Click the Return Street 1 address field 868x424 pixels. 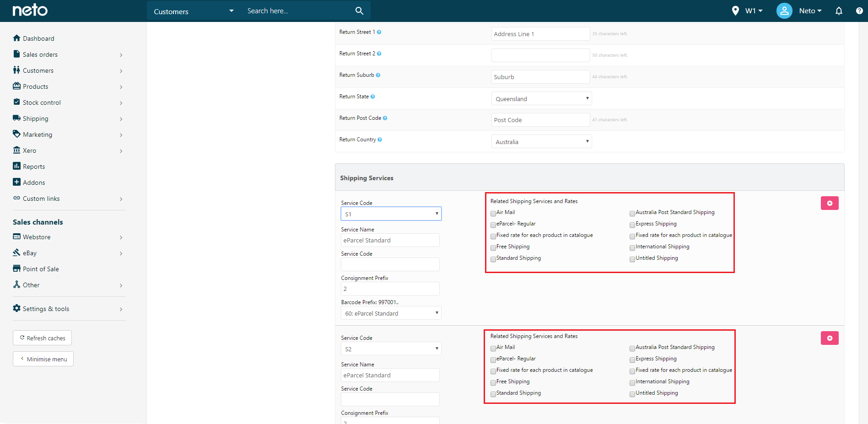540,34
